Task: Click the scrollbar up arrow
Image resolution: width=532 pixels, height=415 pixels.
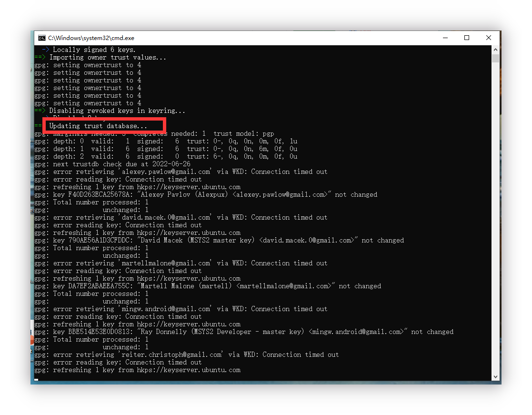Action: tap(495, 50)
